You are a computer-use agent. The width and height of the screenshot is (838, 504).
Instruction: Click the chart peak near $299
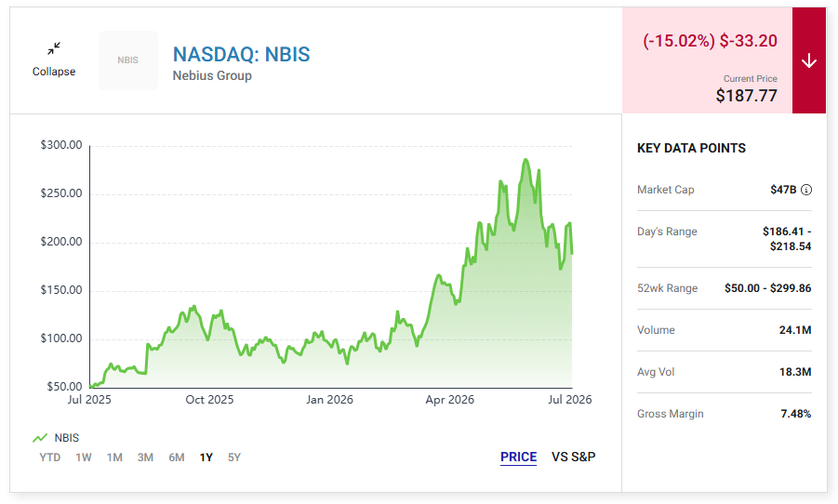click(525, 159)
